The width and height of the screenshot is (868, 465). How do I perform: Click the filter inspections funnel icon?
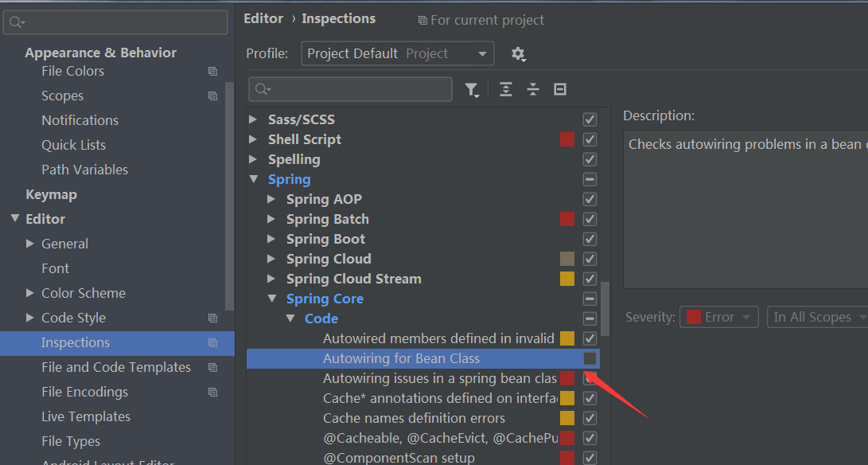point(472,90)
